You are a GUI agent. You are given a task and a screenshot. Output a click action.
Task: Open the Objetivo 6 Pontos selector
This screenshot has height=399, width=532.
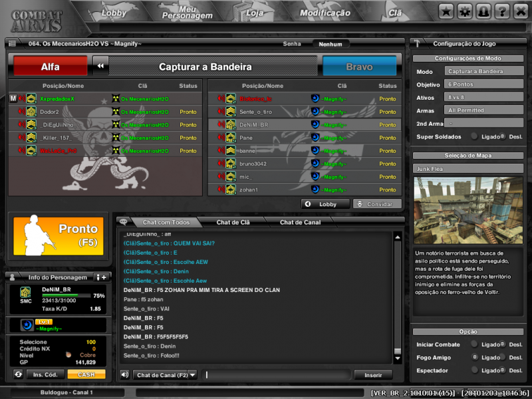(483, 84)
